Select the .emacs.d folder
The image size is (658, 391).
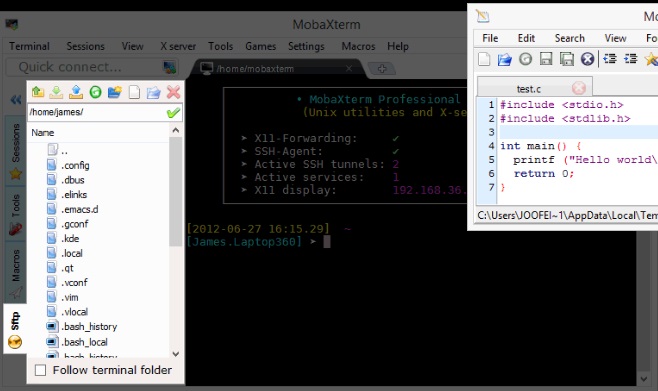73,209
